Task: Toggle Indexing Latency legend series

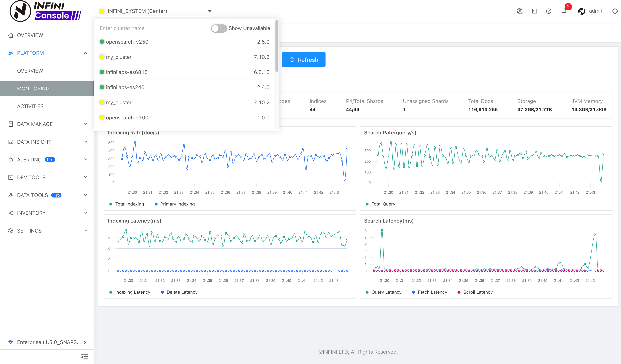Action: pos(130,292)
